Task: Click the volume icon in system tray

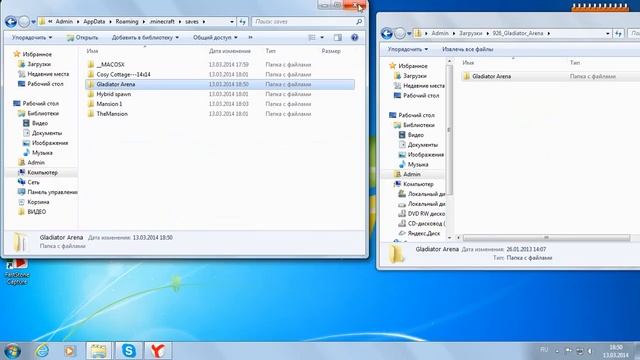Action: point(590,351)
